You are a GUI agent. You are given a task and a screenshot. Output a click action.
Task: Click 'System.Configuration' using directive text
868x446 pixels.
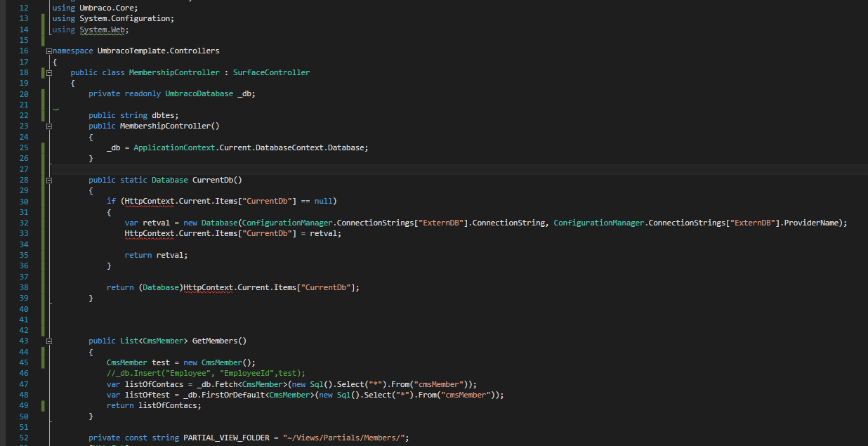click(126, 18)
